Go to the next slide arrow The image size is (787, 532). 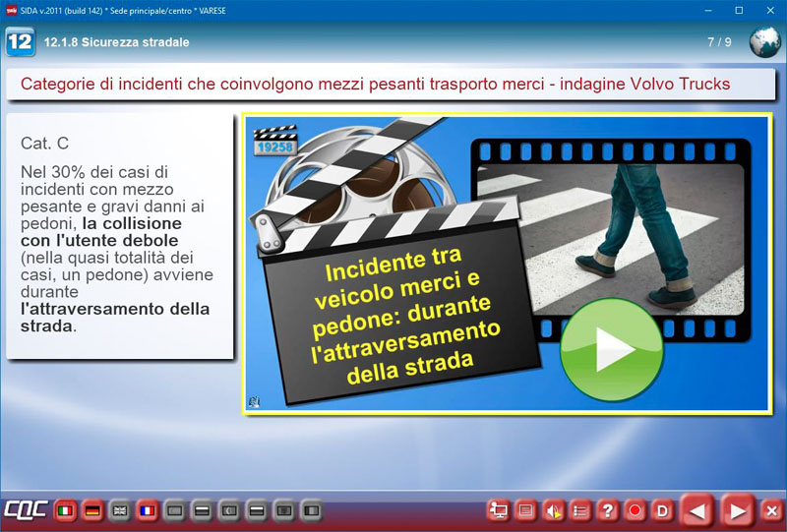tap(735, 510)
